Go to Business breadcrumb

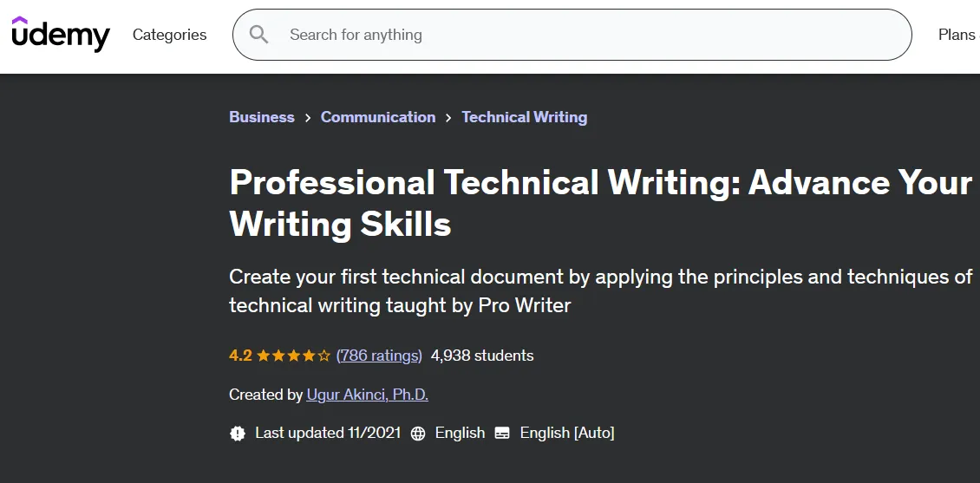point(262,117)
